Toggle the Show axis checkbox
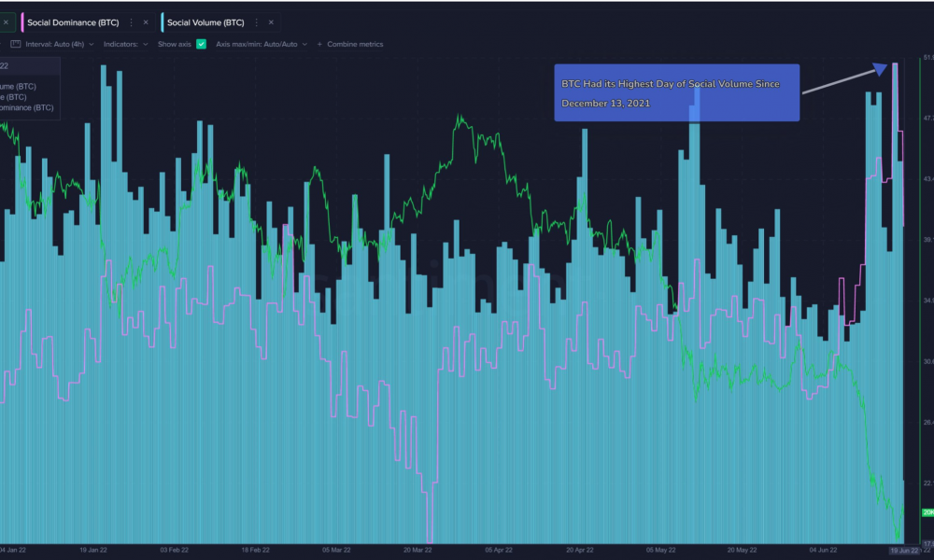 tap(202, 44)
